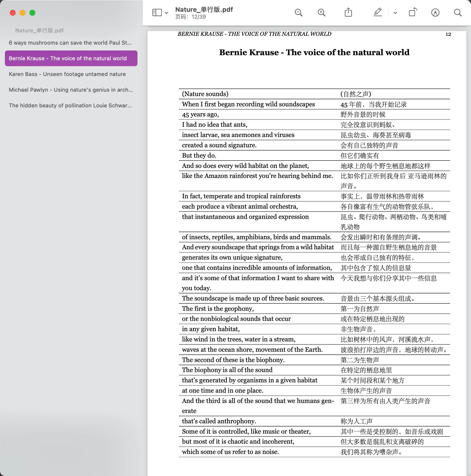This screenshot has width=471, height=476.
Task: Rotate the page with rotate icon
Action: [x=413, y=12]
